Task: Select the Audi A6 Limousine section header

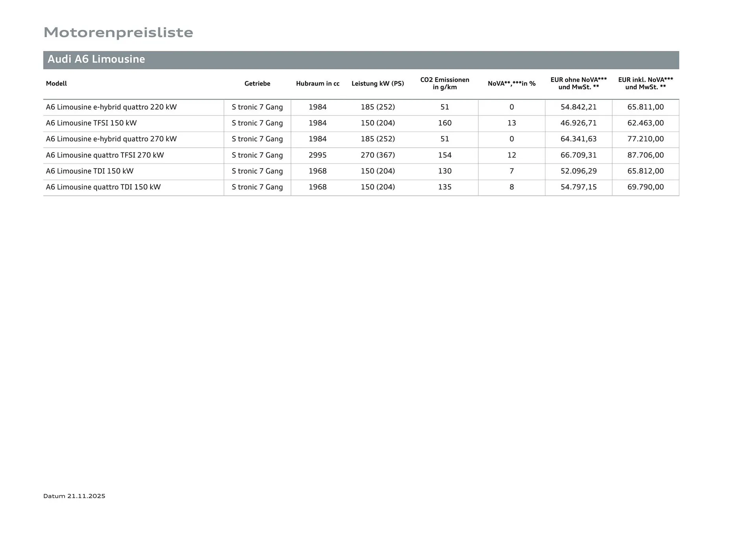Action: (x=96, y=59)
